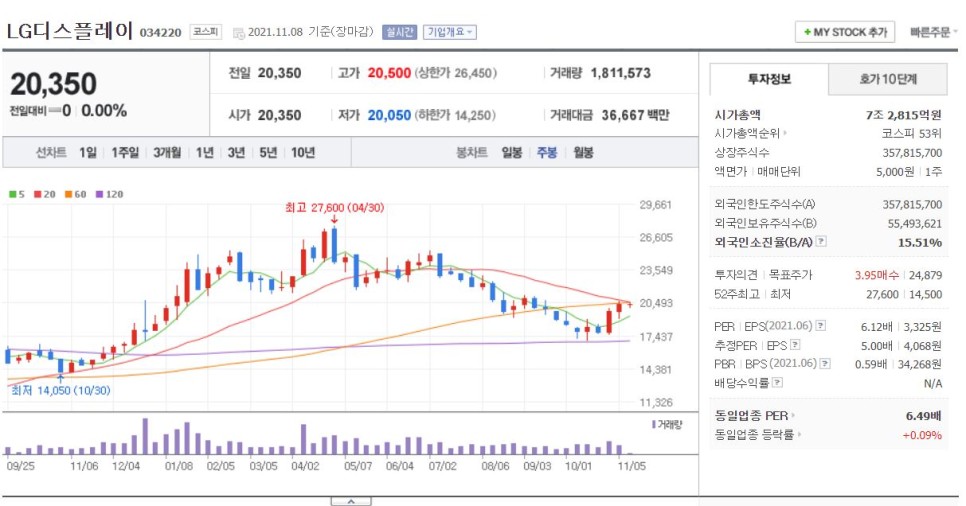Click the 거래량 value 1,811,573
The height and width of the screenshot is (506, 966).
[x=620, y=73]
